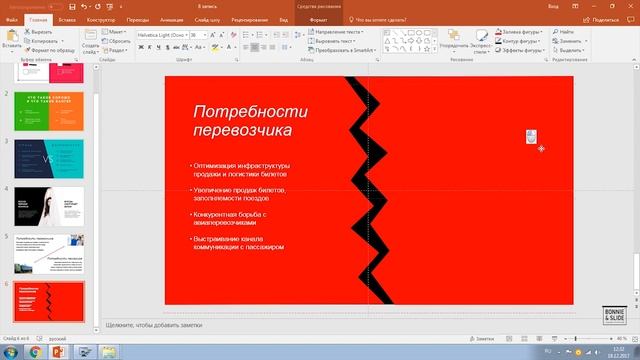Select the star shape in shapes gallery
This screenshot has height=360, width=640.
427,49
